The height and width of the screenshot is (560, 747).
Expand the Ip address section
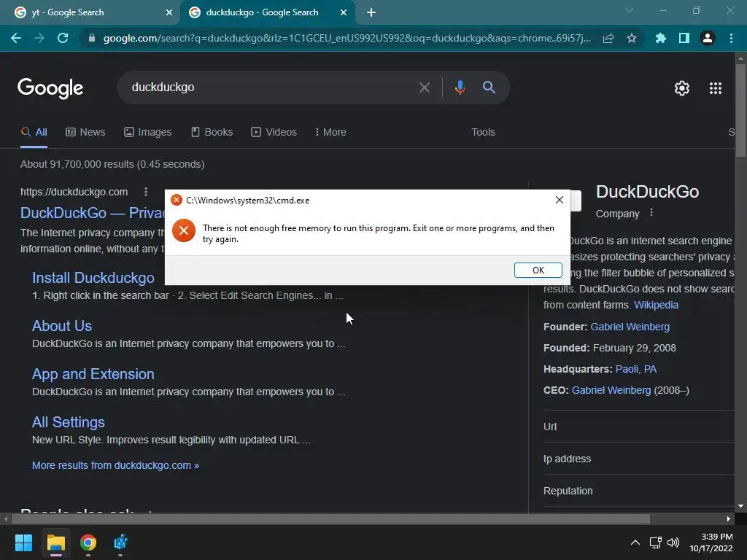(639, 459)
